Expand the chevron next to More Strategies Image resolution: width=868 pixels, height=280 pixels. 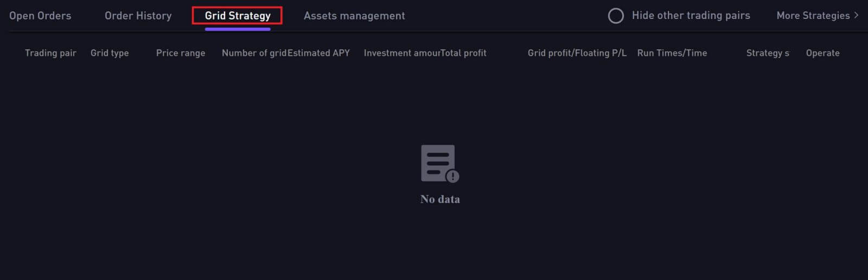tap(856, 15)
